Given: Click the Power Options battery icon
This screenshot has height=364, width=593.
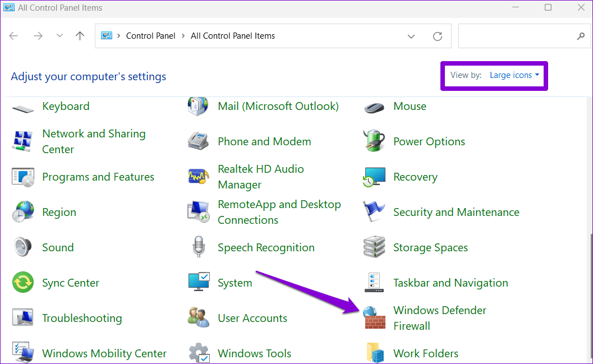Looking at the screenshot, I should click(374, 141).
